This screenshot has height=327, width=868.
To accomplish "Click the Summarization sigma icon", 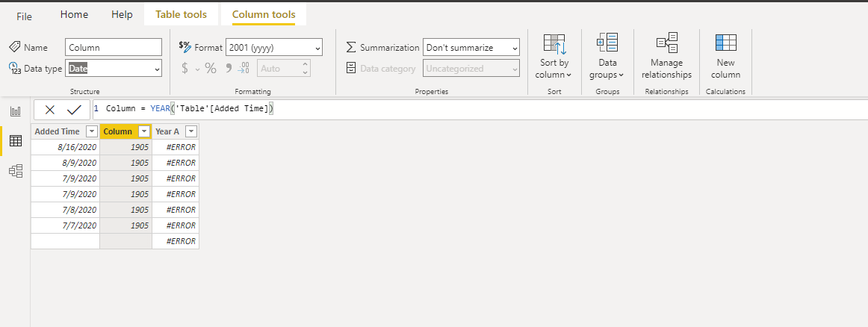I will pyautogui.click(x=351, y=47).
